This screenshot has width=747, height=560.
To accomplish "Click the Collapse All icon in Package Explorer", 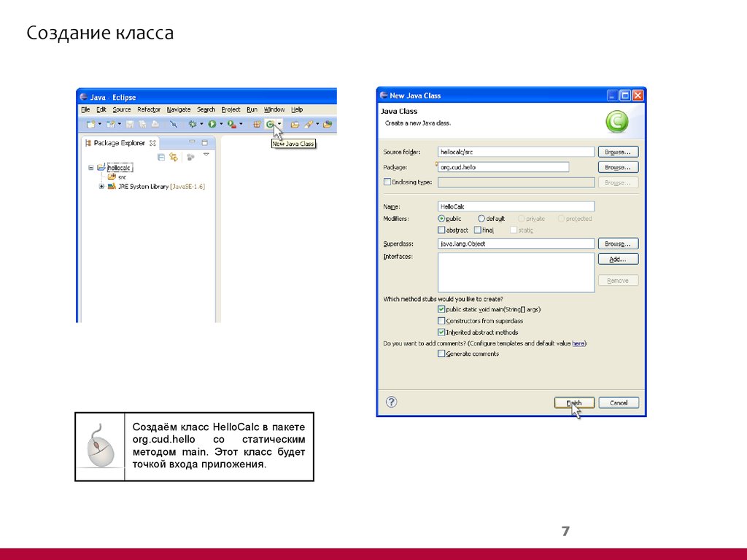I will coord(161,157).
